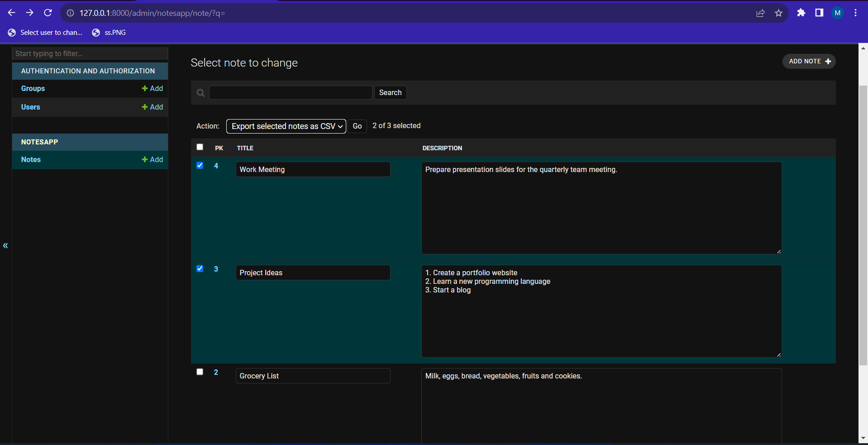Viewport: 868px width, 445px height.
Task: Bookmark this page with star icon
Action: (x=778, y=13)
